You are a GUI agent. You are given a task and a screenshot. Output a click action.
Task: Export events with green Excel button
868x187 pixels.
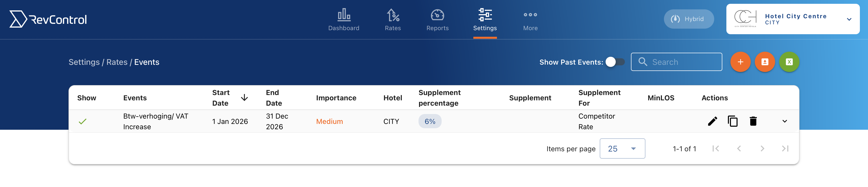tap(789, 62)
